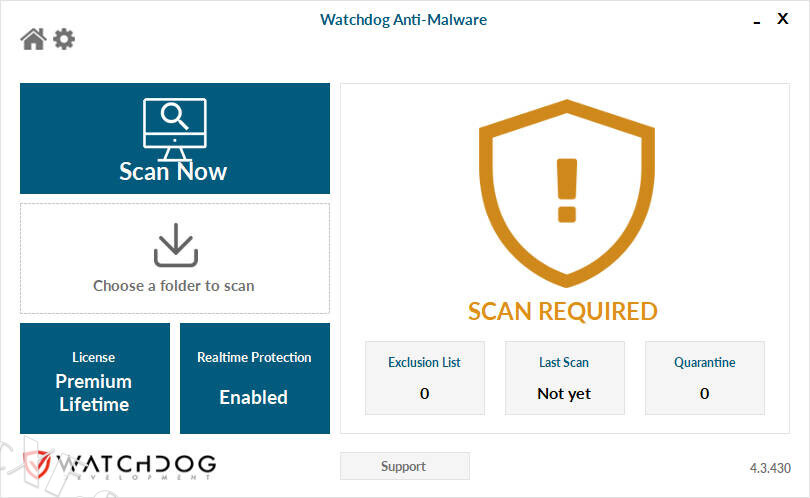This screenshot has height=498, width=810.
Task: Click the SCAN REQUIRED status text
Action: pos(563,311)
